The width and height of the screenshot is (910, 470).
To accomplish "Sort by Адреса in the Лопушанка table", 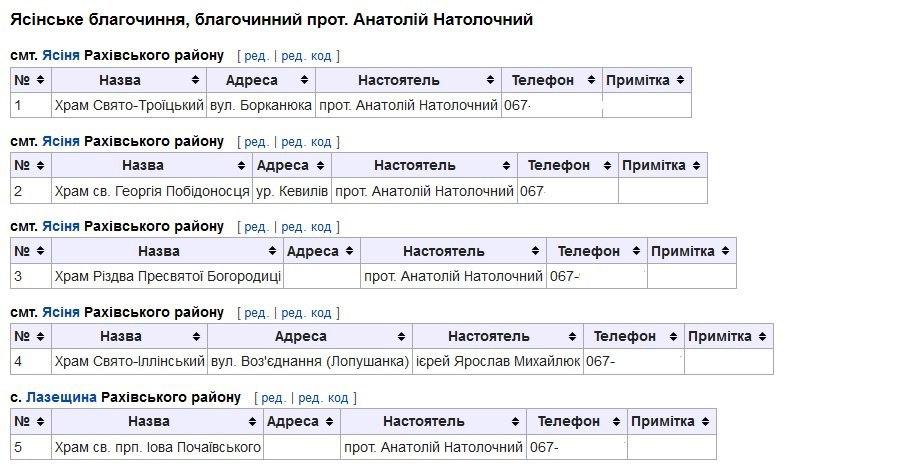I will pos(309,337).
